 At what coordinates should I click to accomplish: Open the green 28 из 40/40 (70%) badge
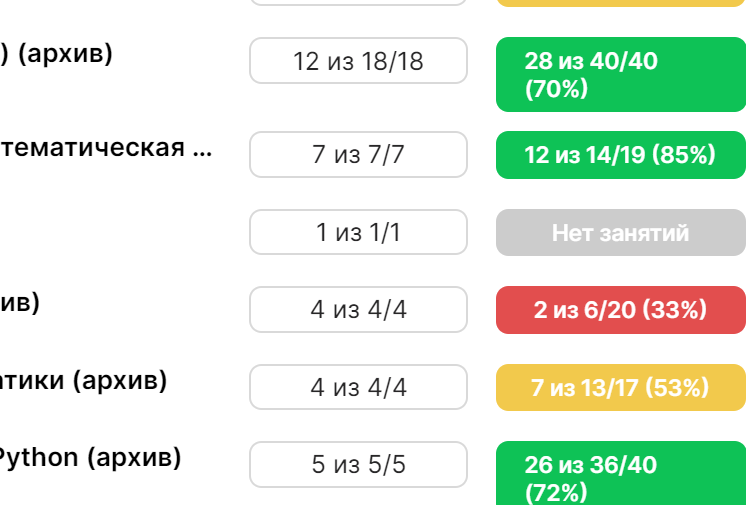point(621,74)
